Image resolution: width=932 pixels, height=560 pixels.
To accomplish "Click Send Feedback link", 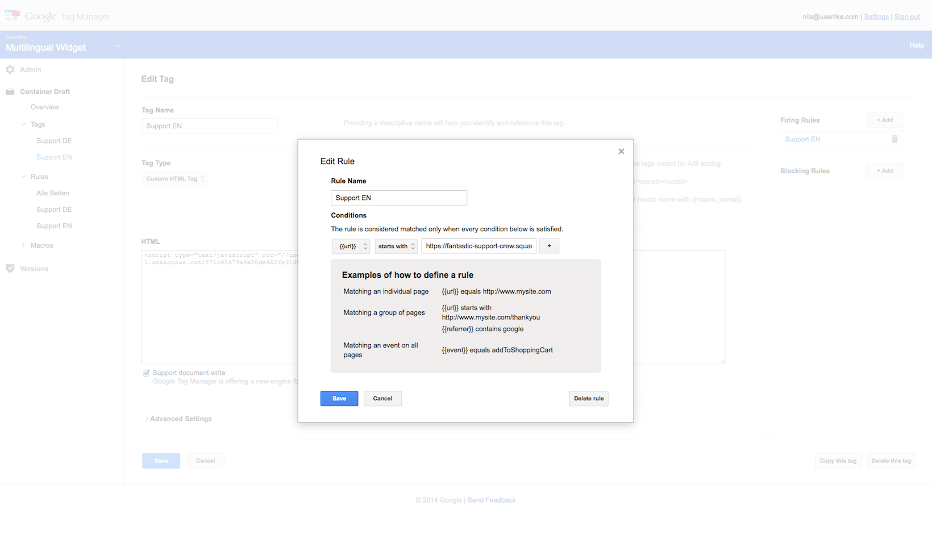I will click(492, 500).
